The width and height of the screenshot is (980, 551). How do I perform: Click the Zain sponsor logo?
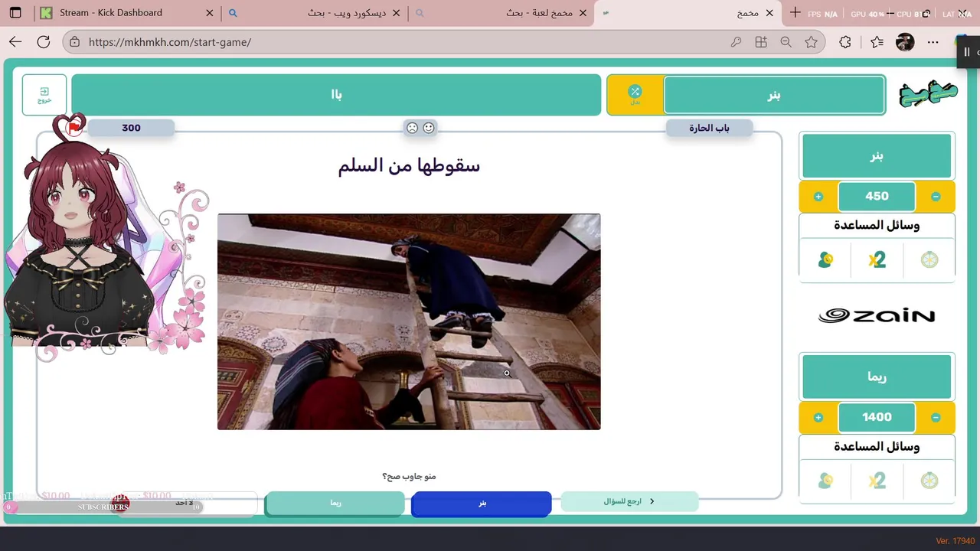click(877, 315)
